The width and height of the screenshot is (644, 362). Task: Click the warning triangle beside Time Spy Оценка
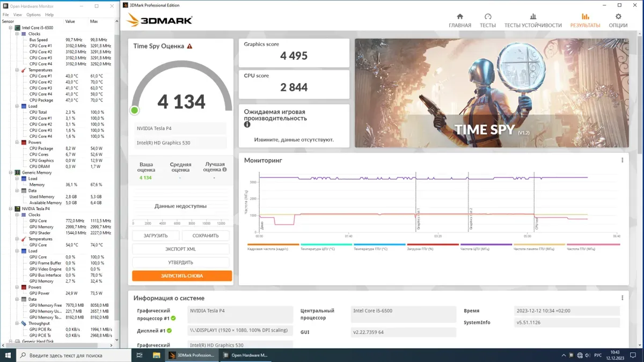(x=189, y=46)
